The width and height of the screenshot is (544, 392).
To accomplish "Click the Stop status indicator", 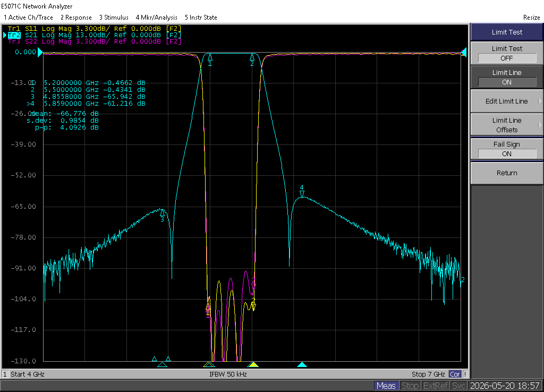I will click(x=410, y=386).
